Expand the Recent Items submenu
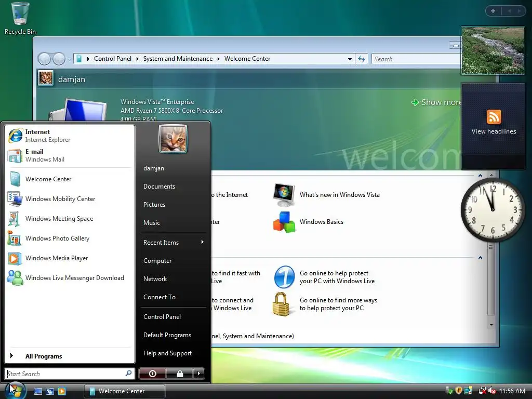This screenshot has height=399, width=532. (173, 243)
